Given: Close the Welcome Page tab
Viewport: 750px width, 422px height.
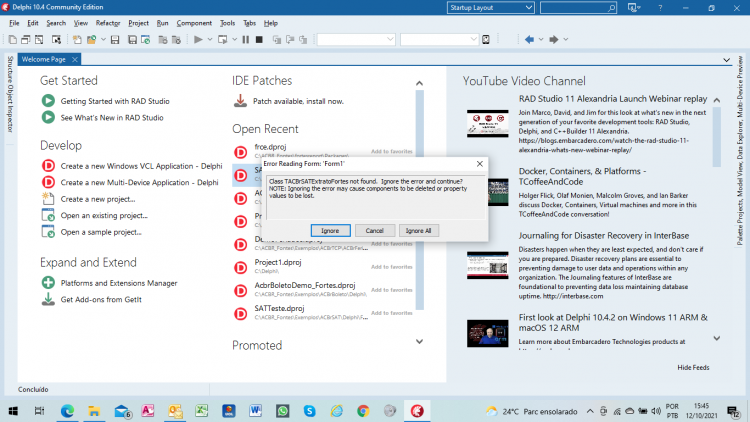Looking at the screenshot, I should [x=75, y=59].
